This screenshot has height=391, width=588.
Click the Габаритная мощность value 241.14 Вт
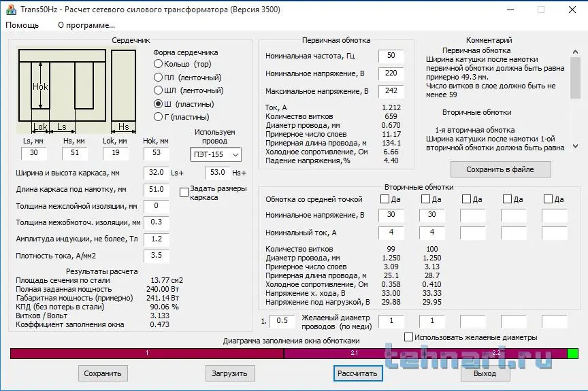point(163,298)
